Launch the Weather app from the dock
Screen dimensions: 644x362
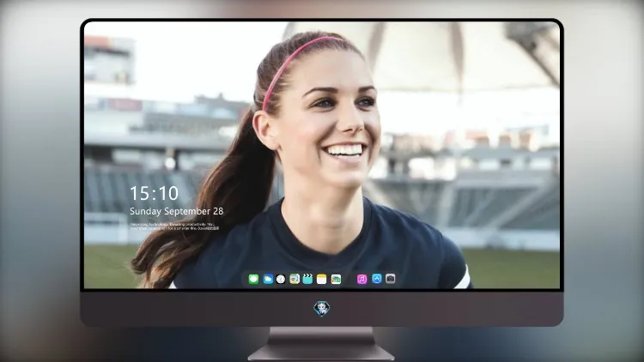pos(268,279)
